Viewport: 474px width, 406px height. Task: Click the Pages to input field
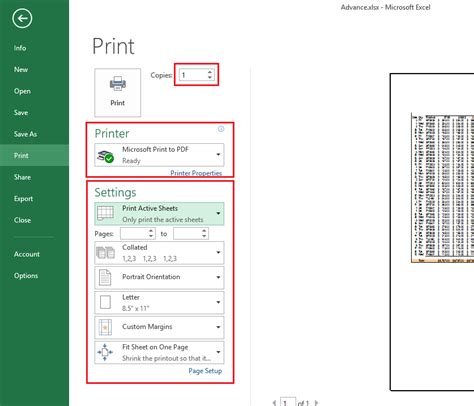[187, 234]
